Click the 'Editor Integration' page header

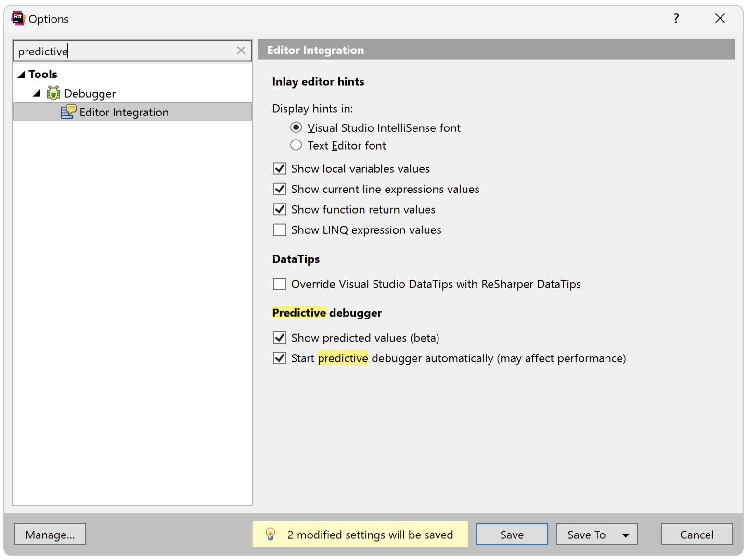pyautogui.click(x=496, y=50)
